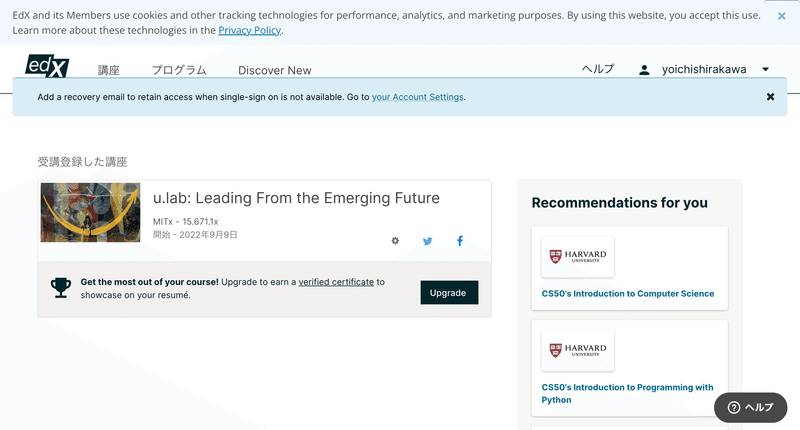
Task: Click the '受講登録した講座' heading
Action: point(83,162)
